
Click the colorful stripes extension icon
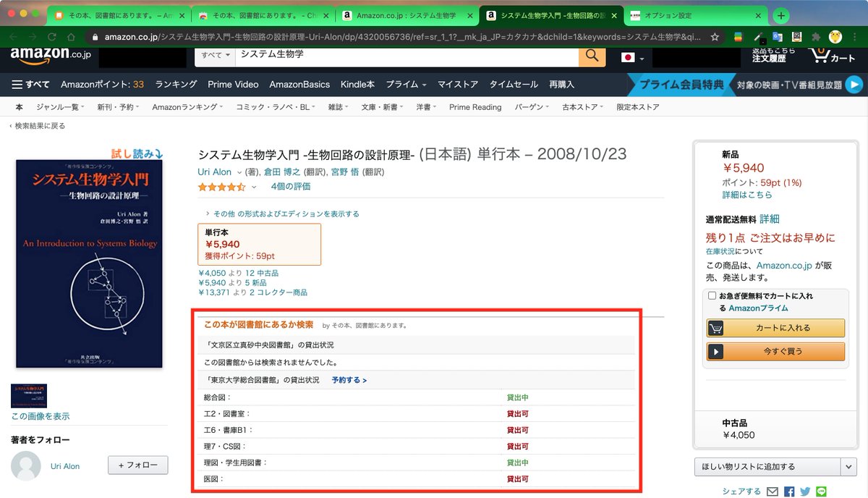[x=739, y=36]
